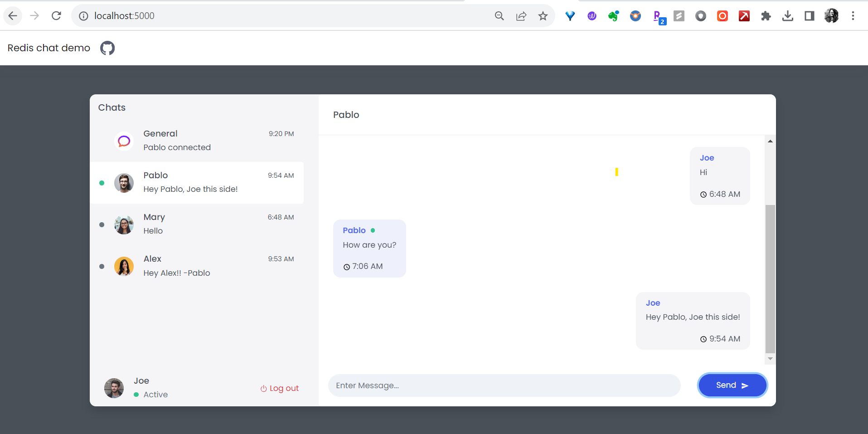Click the purple circular extension icon
This screenshot has height=434, width=868.
[x=592, y=16]
